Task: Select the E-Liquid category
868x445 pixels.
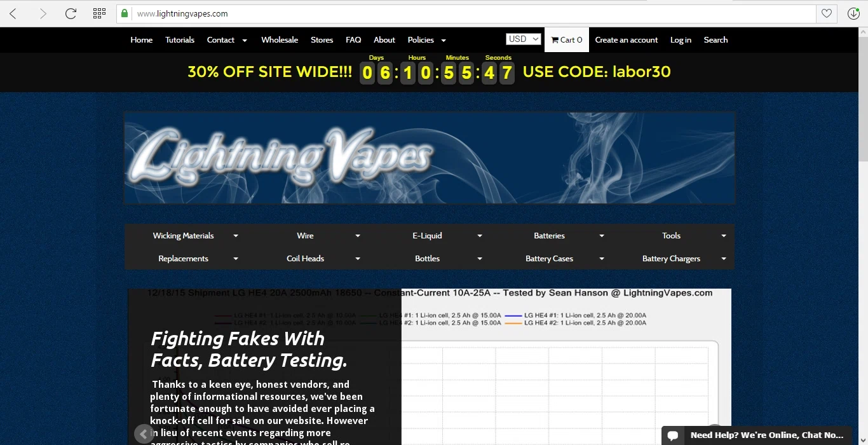Action: [x=427, y=236]
